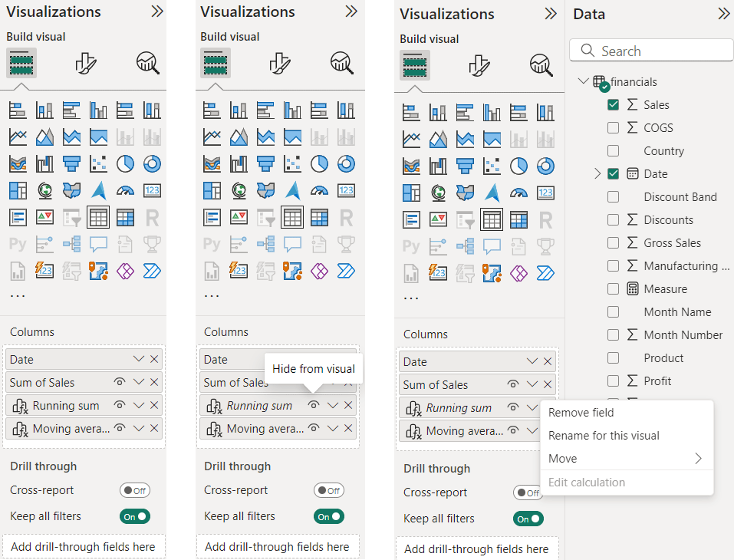734x560 pixels.
Task: Open Running sum dropdown chevron in leftmost pane
Action: click(x=139, y=405)
